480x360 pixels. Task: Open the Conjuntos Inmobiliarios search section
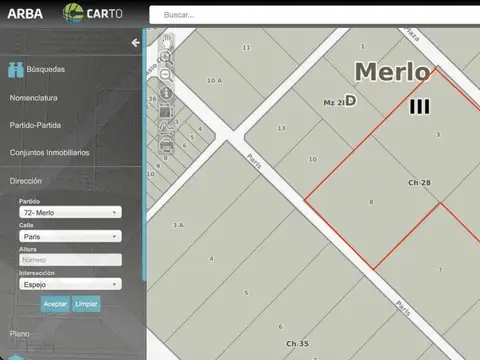pos(49,153)
